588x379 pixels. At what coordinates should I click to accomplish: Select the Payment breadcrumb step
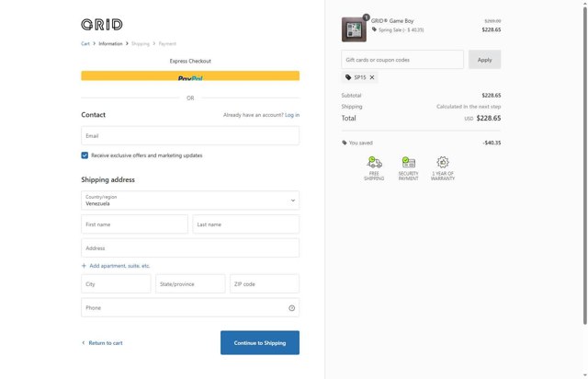(x=167, y=43)
